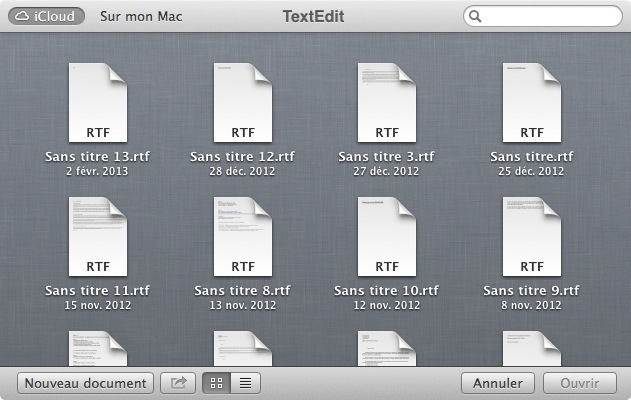Select Sans titre 10.rtf document icon
Image resolution: width=631 pixels, height=400 pixels.
tap(387, 237)
